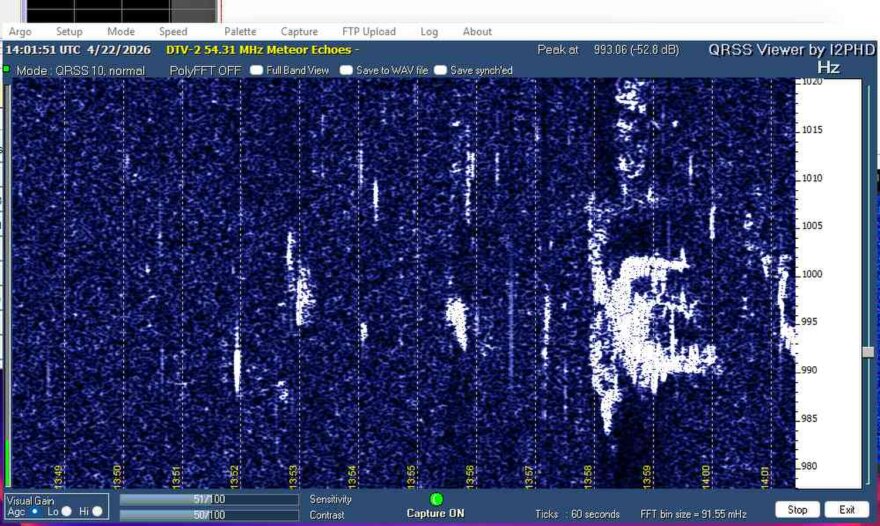This screenshot has width=880, height=526.
Task: Click the small green status LED beside Mode
Action: click(6, 70)
